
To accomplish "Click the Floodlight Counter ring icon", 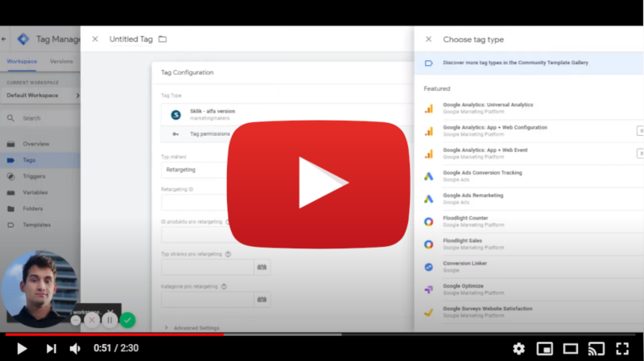I will tap(428, 222).
